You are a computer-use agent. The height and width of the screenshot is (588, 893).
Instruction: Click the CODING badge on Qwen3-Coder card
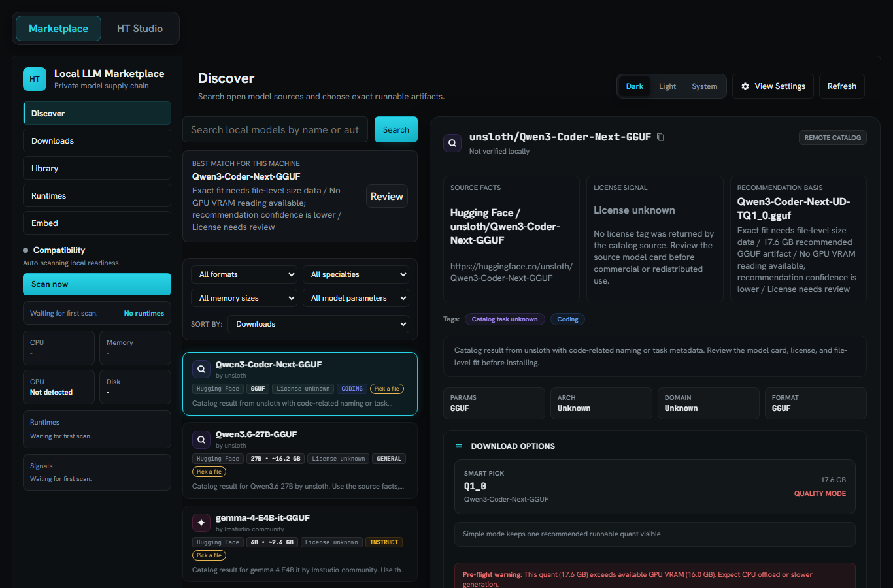pyautogui.click(x=352, y=389)
